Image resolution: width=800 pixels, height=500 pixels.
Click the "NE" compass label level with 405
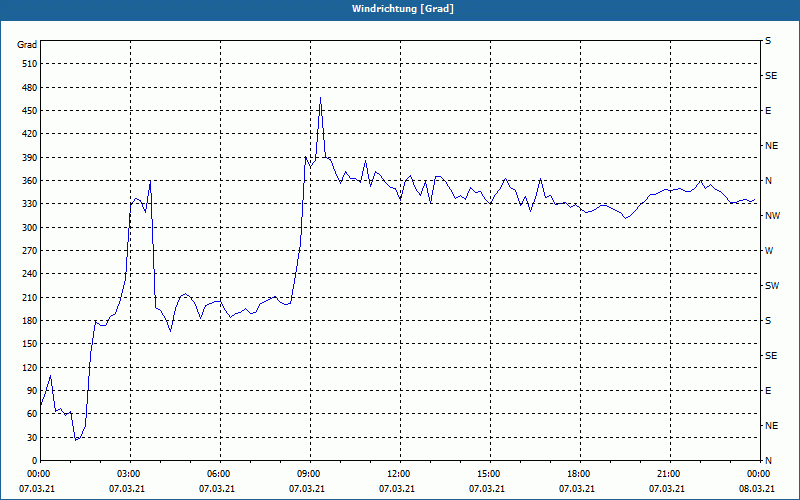pos(771,146)
